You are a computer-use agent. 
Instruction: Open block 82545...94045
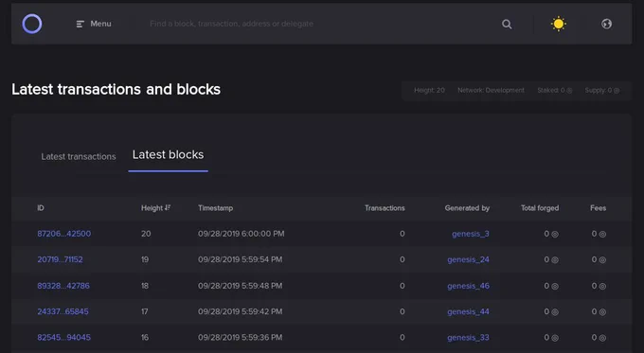coord(64,338)
